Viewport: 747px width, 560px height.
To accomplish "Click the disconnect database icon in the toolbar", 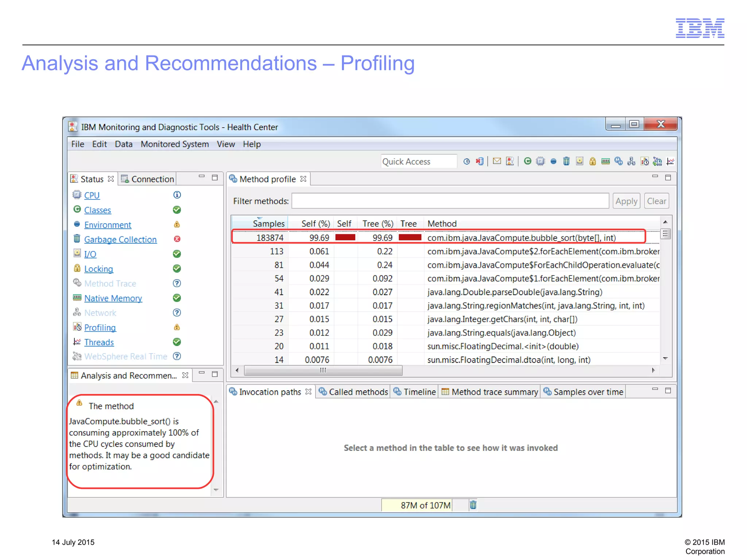I will [x=480, y=162].
